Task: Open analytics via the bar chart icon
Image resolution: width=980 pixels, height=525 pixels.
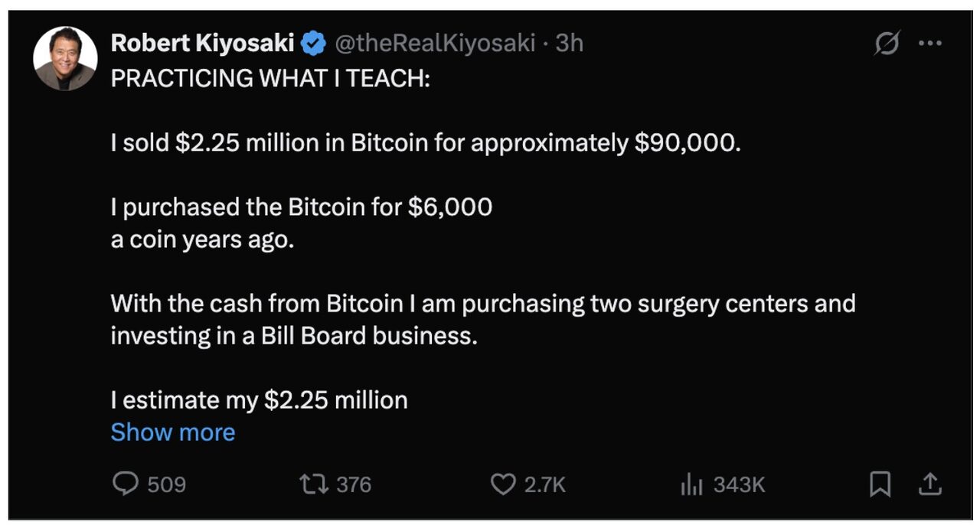Action: 691,484
